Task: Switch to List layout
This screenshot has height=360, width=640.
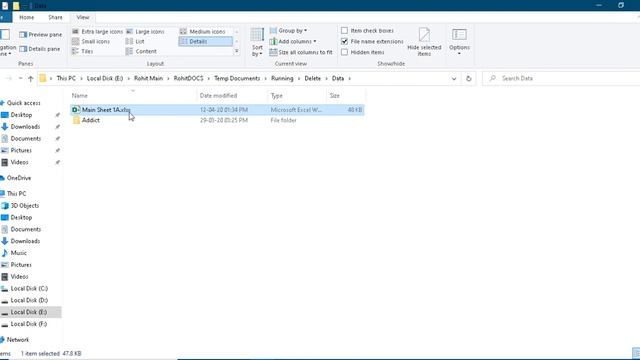Action: click(x=135, y=41)
